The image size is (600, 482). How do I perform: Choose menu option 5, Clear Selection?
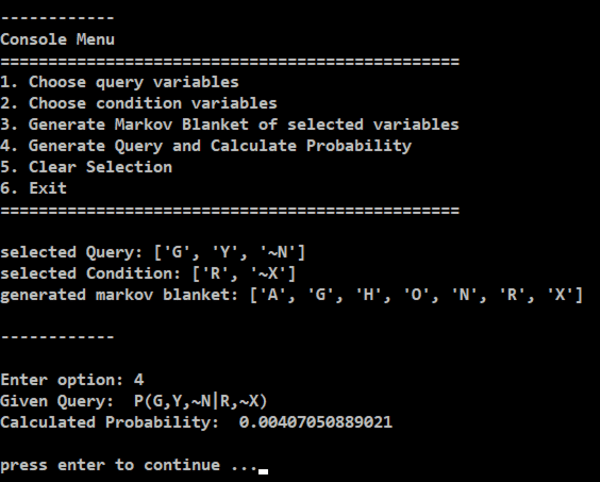click(86, 166)
